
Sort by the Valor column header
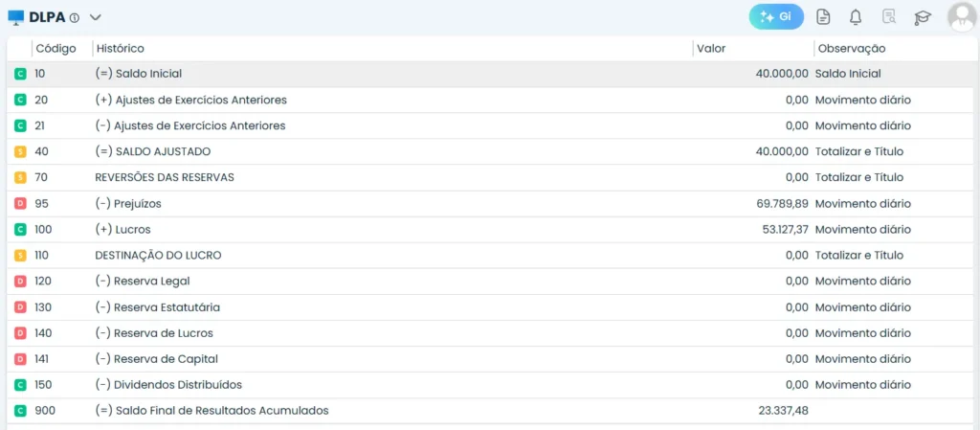[711, 48]
